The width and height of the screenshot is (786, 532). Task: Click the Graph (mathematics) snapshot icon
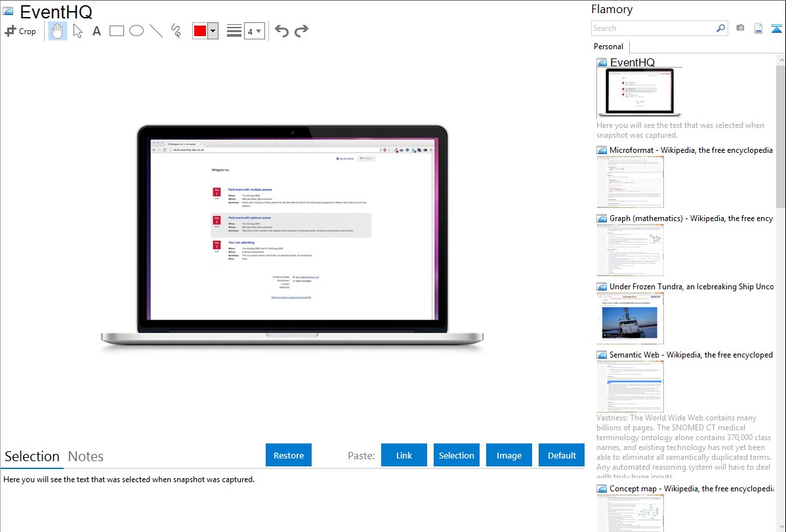tap(602, 218)
